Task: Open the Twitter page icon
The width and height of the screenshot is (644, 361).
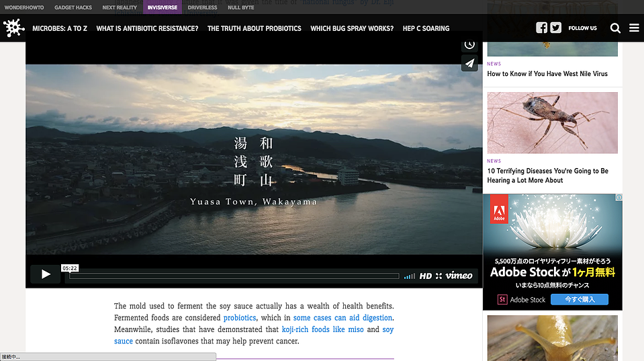Action: coord(556,28)
